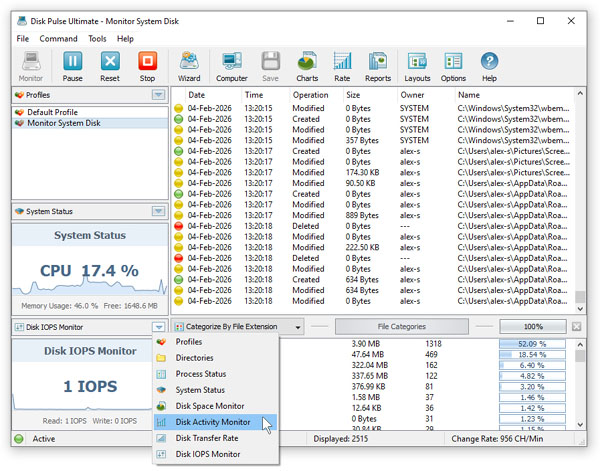Open the Reports icon

click(378, 66)
